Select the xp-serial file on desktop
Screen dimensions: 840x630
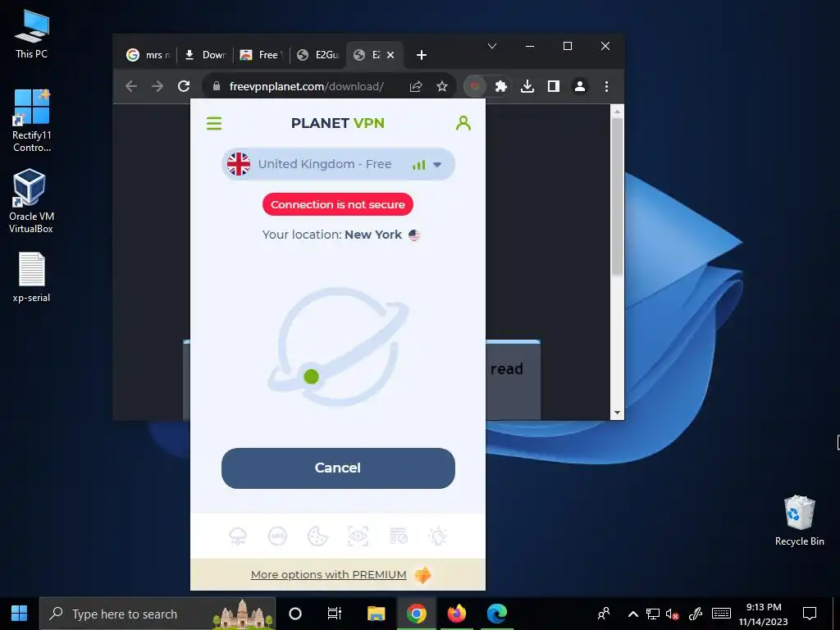click(32, 277)
